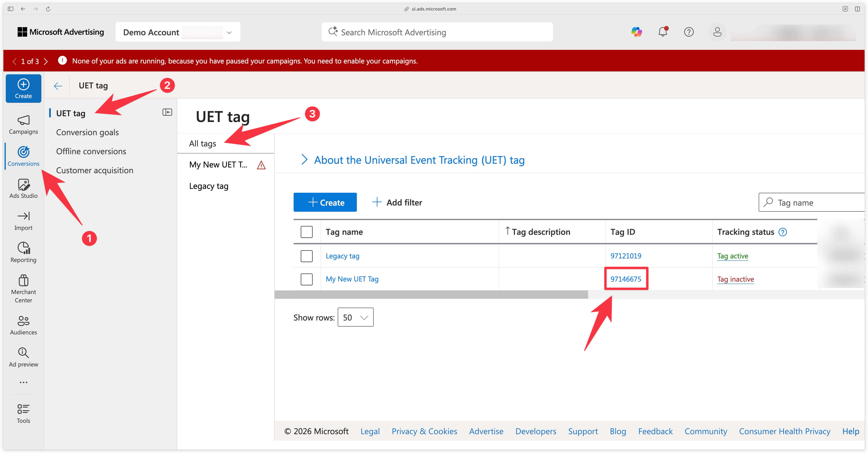Open Copilot from the top bar

(637, 32)
